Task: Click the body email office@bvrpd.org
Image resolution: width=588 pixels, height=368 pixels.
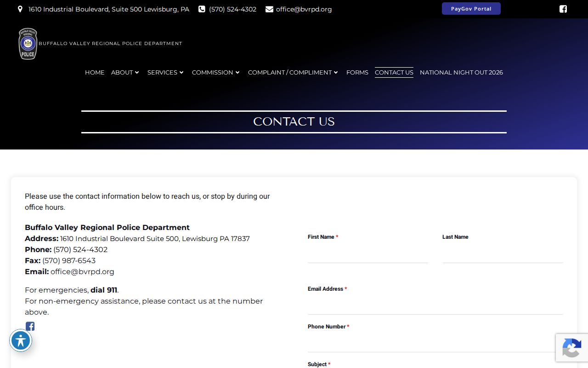Action: pyautogui.click(x=82, y=272)
